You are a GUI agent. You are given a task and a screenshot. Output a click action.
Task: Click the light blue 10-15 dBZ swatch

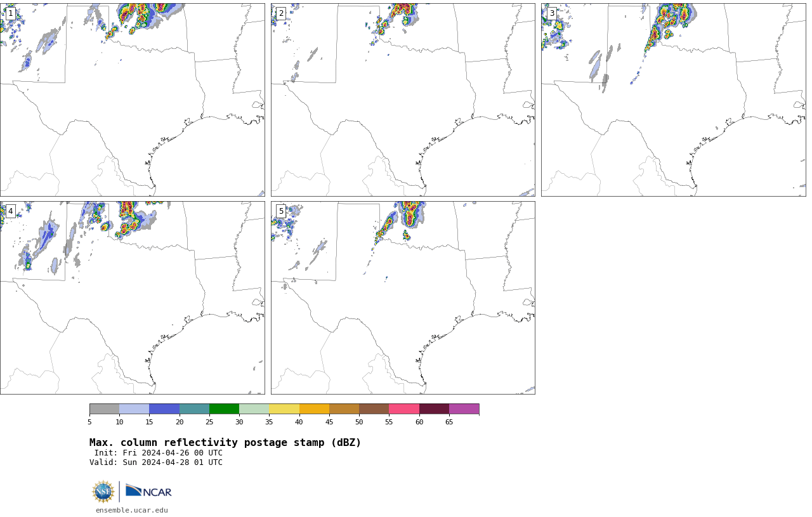[x=134, y=409]
